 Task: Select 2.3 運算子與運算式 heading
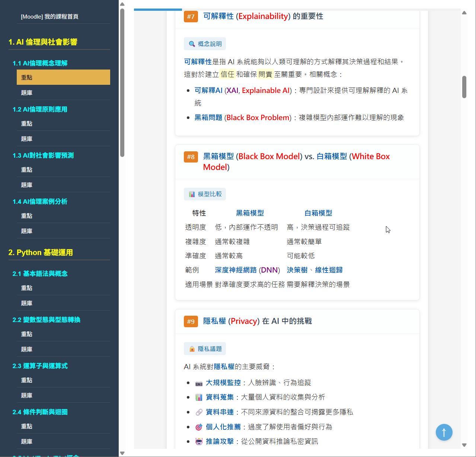click(x=40, y=366)
